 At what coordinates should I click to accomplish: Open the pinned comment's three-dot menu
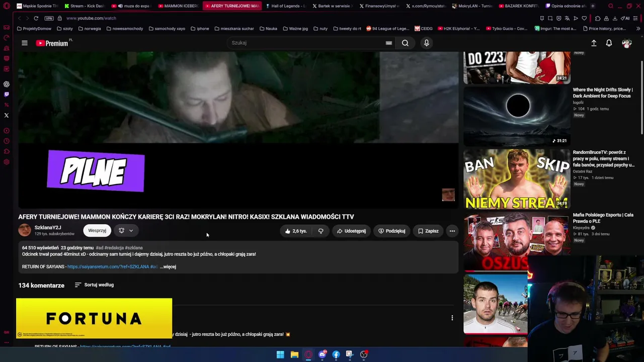pyautogui.click(x=452, y=318)
